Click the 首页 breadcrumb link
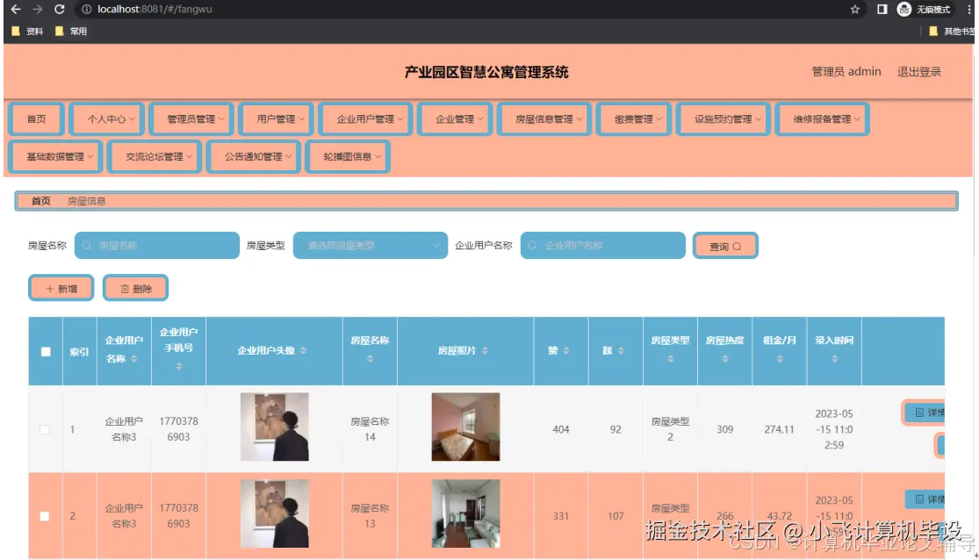Viewport: 979px width, 560px height. tap(40, 201)
